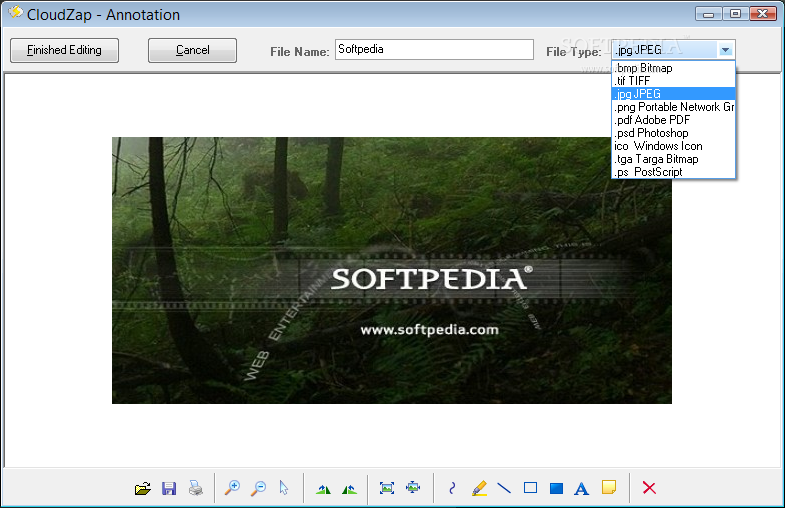Choose .psd Photoshop option

pyautogui.click(x=673, y=133)
